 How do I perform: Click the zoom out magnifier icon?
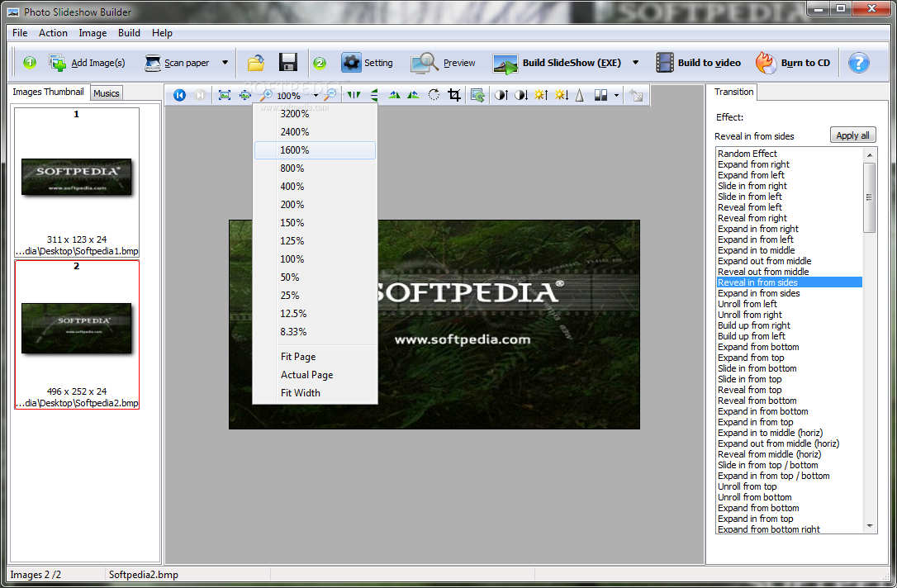[330, 95]
